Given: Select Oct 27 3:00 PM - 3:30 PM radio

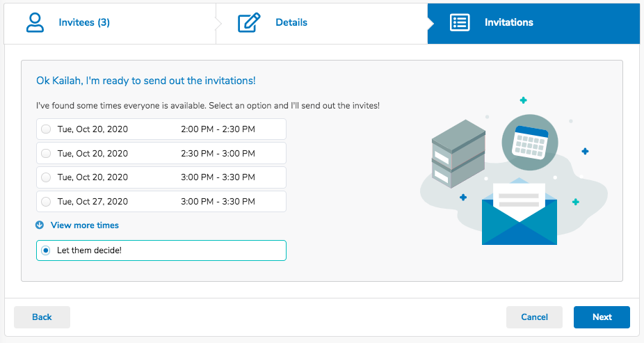Looking at the screenshot, I should click(46, 201).
